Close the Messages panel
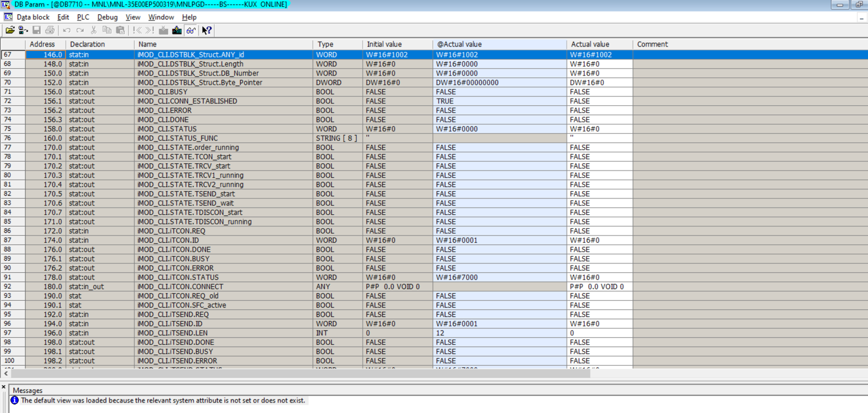 [4, 387]
